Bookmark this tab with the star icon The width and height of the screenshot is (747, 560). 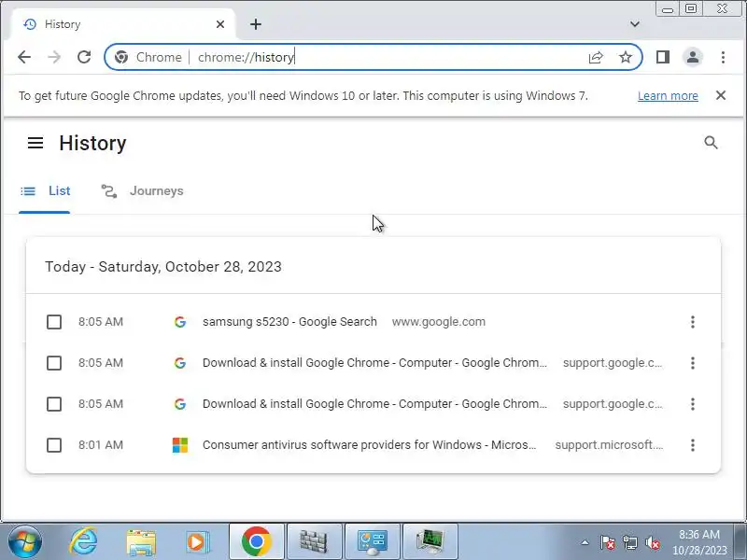tap(625, 57)
